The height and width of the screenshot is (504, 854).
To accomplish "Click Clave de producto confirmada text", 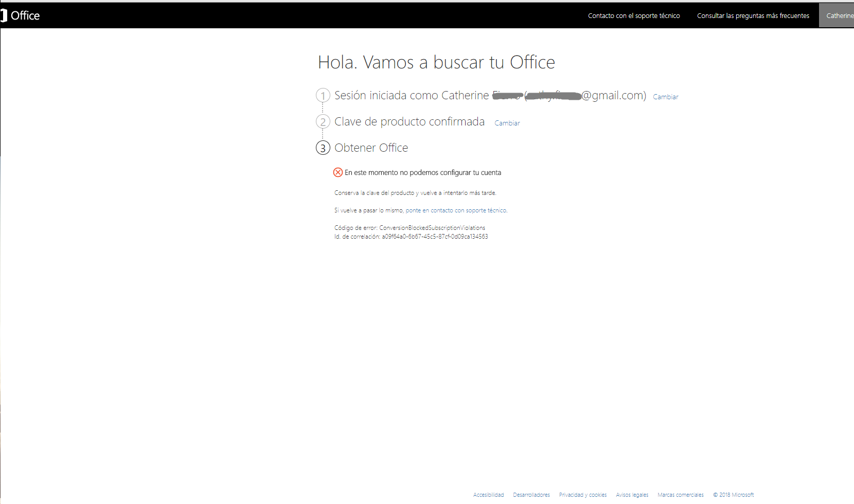I will [x=410, y=121].
